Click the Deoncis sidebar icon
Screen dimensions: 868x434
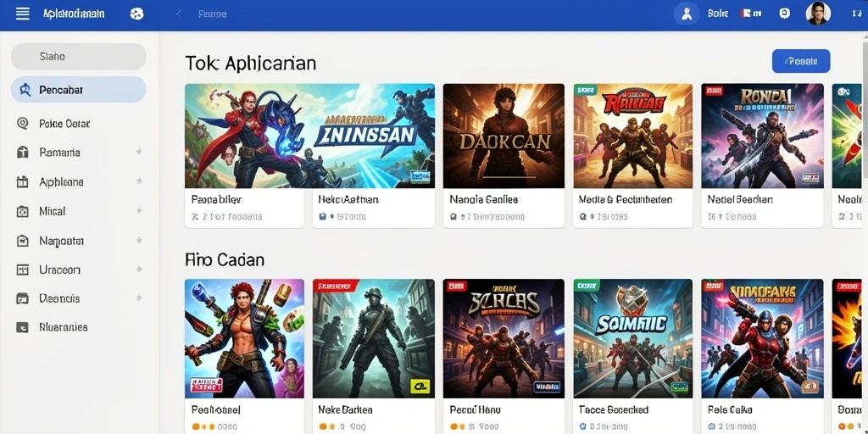23,298
